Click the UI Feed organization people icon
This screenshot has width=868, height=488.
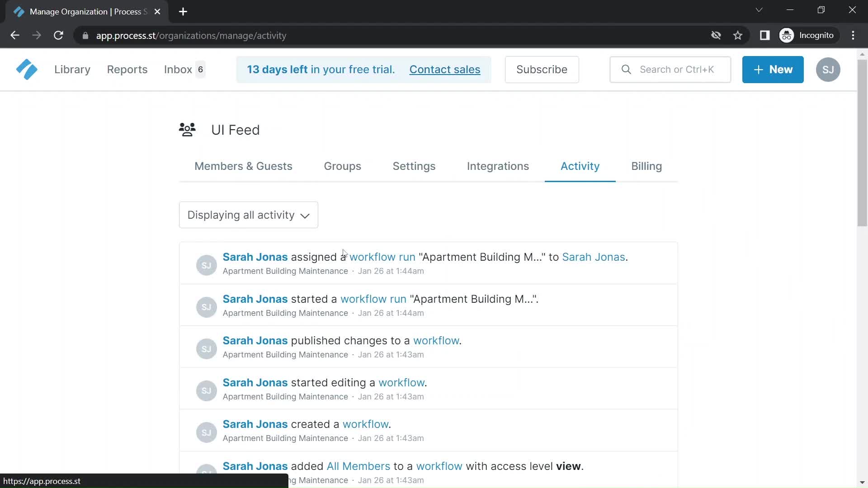[x=187, y=130]
